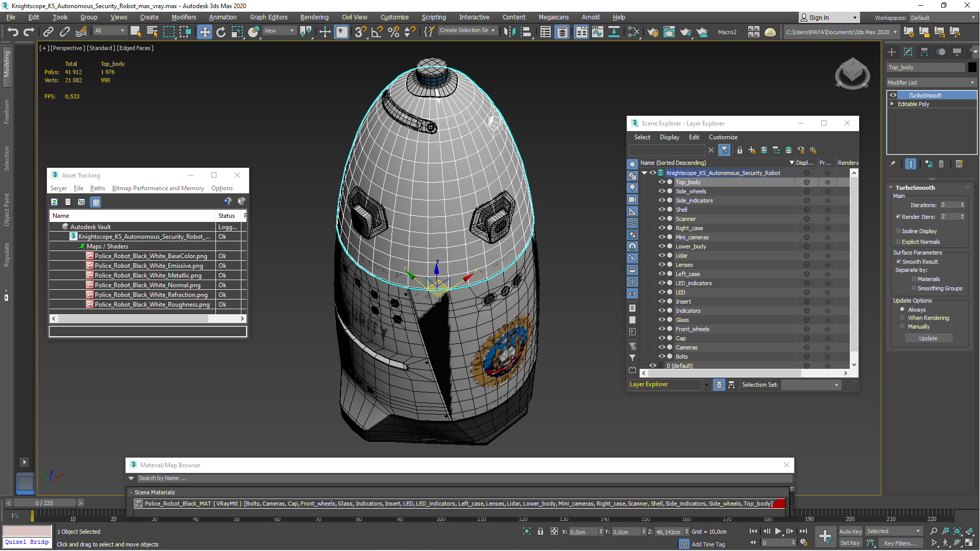Click the Mirror tool icon
Screen dimensions: 980x551
[509, 32]
